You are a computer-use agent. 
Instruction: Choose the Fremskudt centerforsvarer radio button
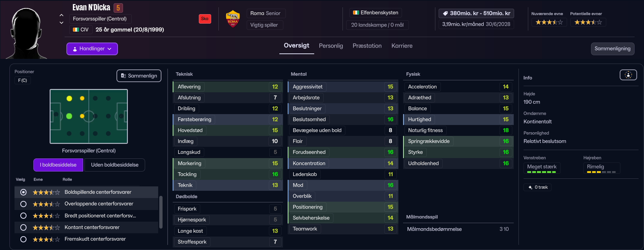click(x=24, y=239)
